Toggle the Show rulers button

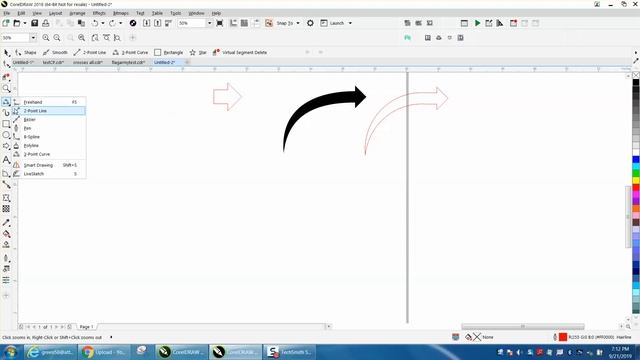pyautogui.click(x=233, y=23)
